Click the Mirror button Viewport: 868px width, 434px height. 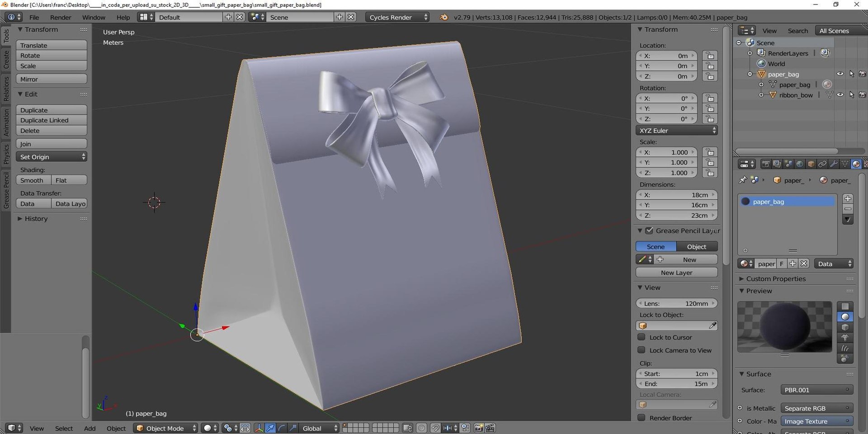tap(51, 79)
